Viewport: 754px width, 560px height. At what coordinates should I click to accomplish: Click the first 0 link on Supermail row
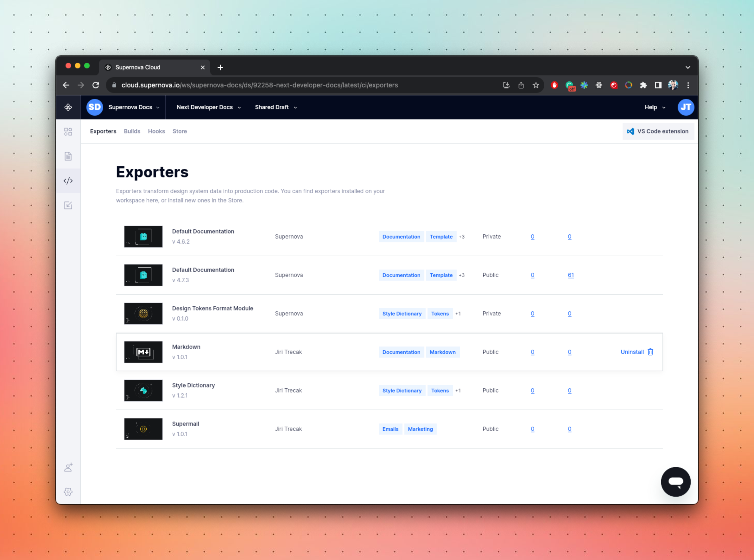coord(532,429)
